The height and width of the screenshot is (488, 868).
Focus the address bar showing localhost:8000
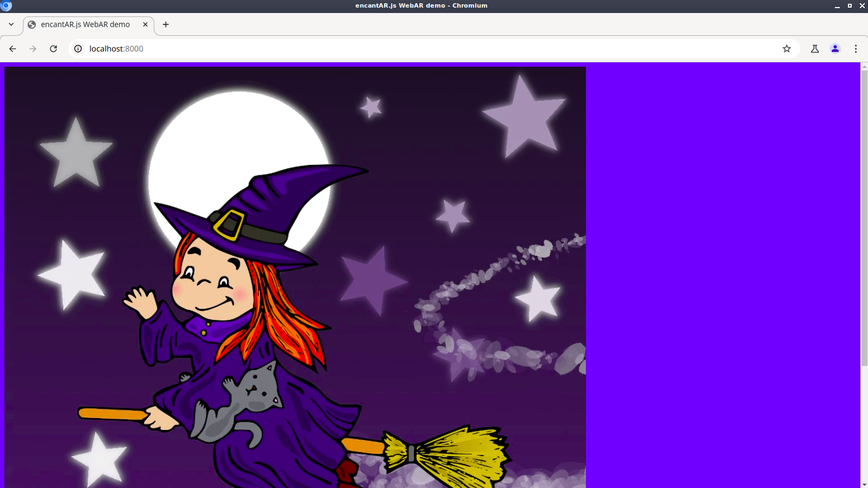[x=380, y=49]
